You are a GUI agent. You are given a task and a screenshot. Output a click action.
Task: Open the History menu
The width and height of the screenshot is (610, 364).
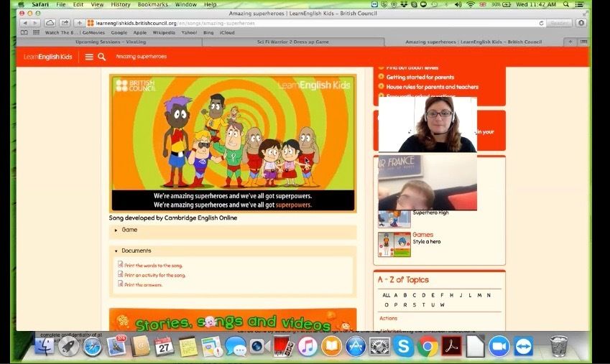click(121, 4)
